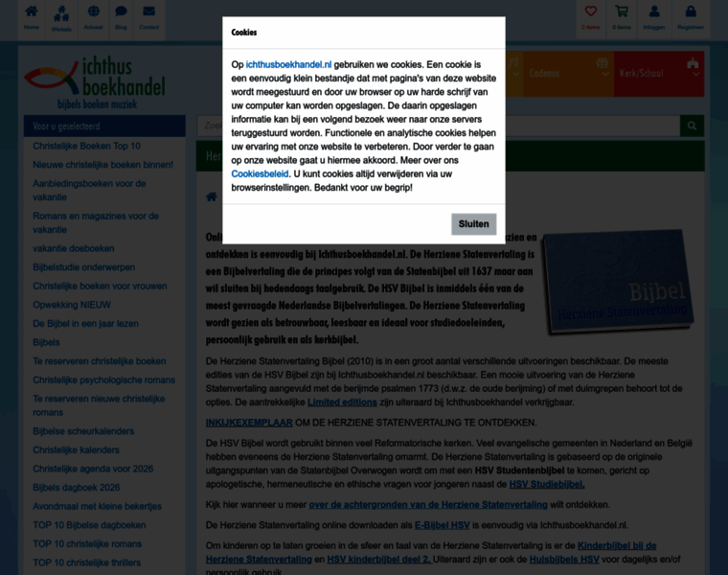
Task: Click the Ichthus boekhandel logo
Action: tap(95, 81)
